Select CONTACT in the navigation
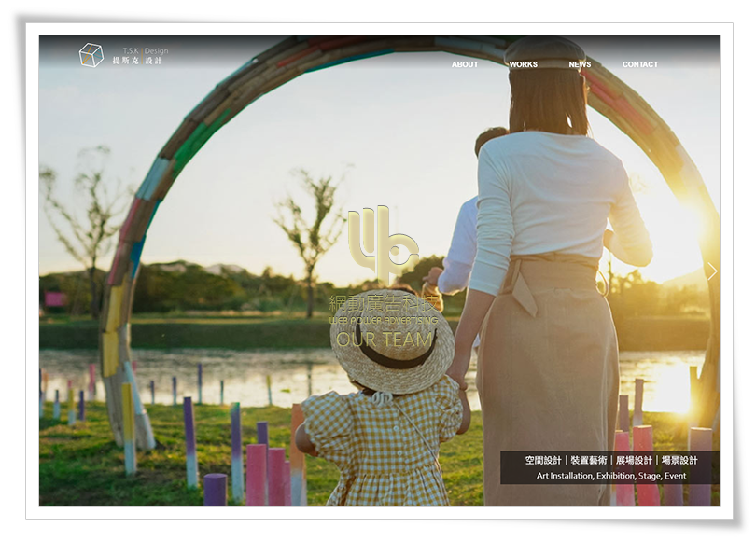 (x=640, y=64)
